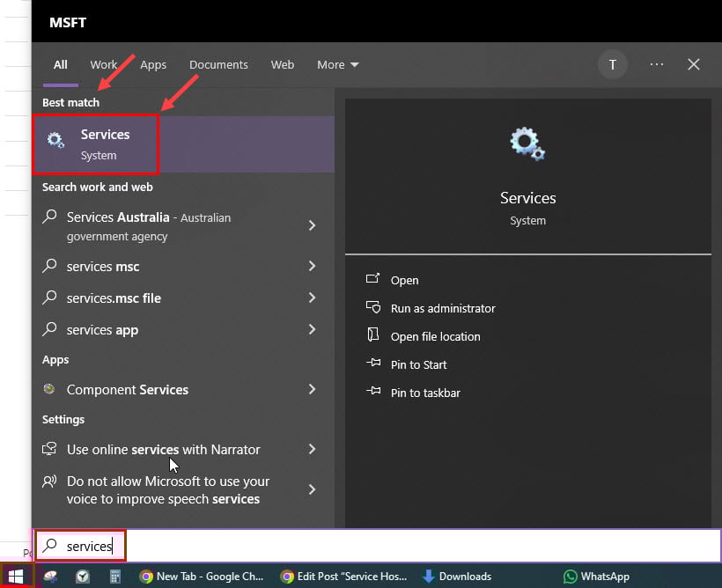This screenshot has width=722, height=588.
Task: Click the Pin to Start pin icon
Action: pyautogui.click(x=373, y=363)
